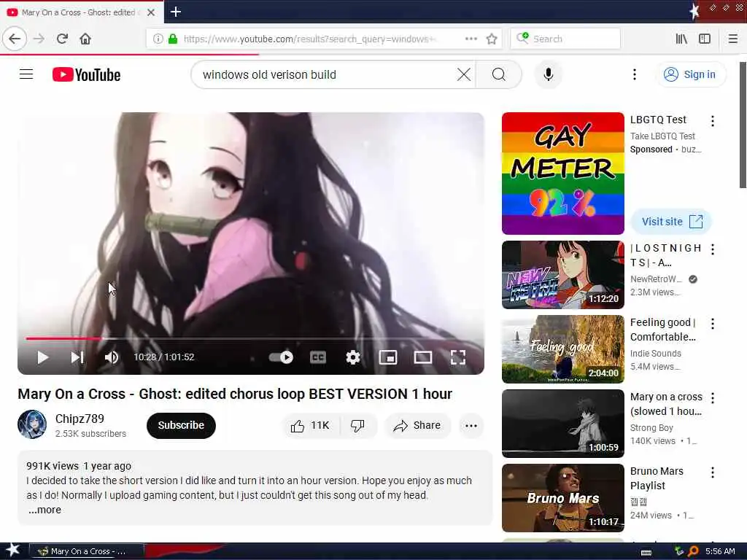Open the YouTube guide hamburger menu
Viewport: 747px width, 560px height.
[x=26, y=74]
